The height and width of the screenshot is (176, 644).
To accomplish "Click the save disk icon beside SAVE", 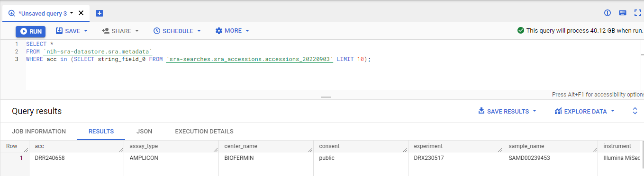I will coord(59,31).
